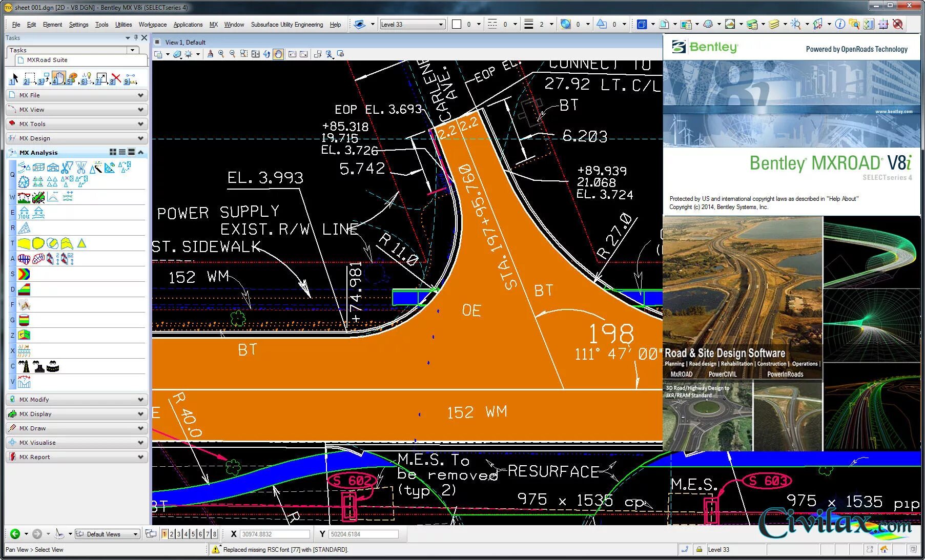Click the green Back arrow button
The image size is (925, 560).
pyautogui.click(x=15, y=534)
